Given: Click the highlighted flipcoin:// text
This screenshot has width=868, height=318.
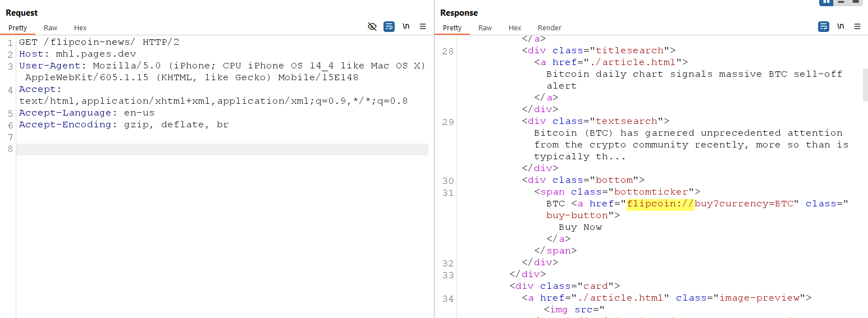Looking at the screenshot, I should (x=661, y=204).
